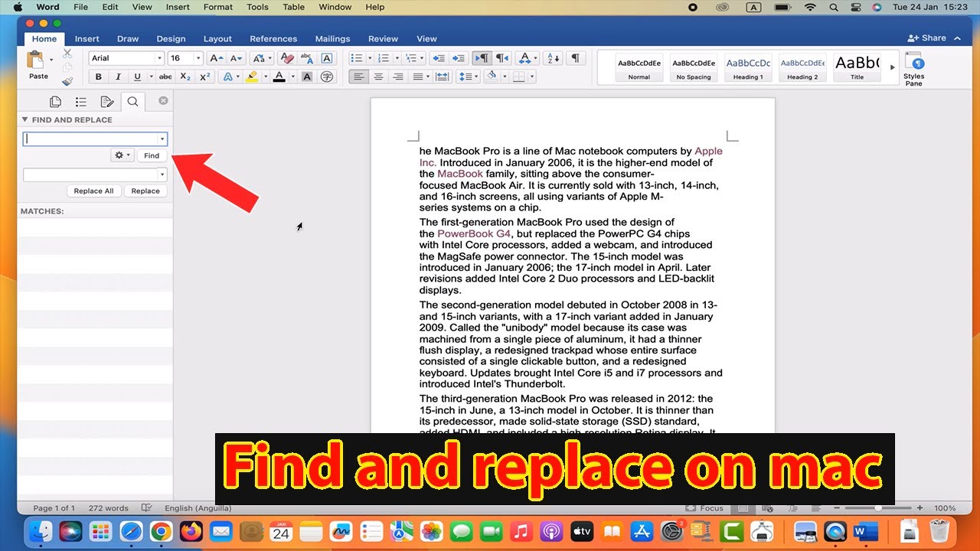Click the zoom in plus icon
The height and width of the screenshot is (551, 980).
[920, 508]
